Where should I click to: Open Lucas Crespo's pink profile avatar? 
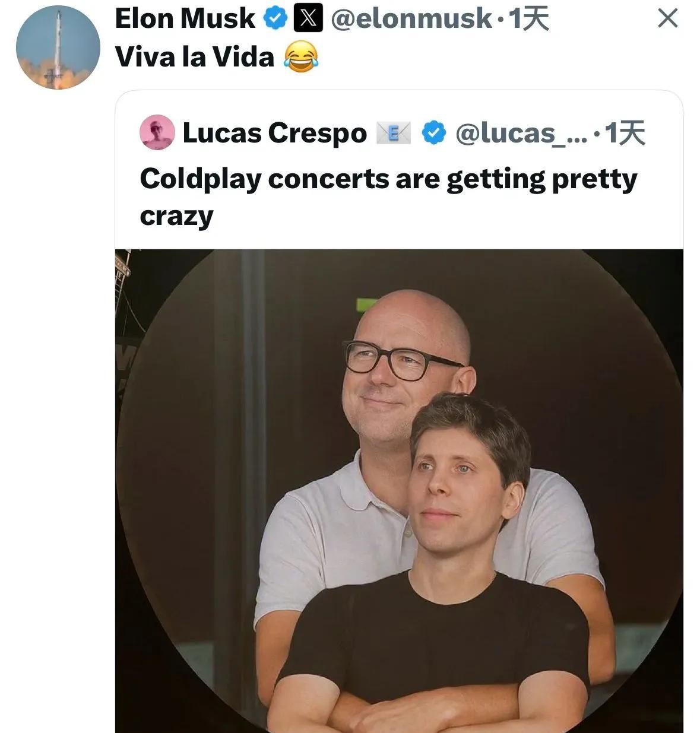coord(157,132)
